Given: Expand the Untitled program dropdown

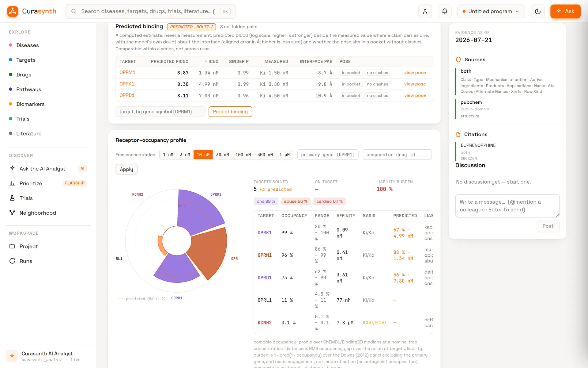Looking at the screenshot, I should point(491,11).
